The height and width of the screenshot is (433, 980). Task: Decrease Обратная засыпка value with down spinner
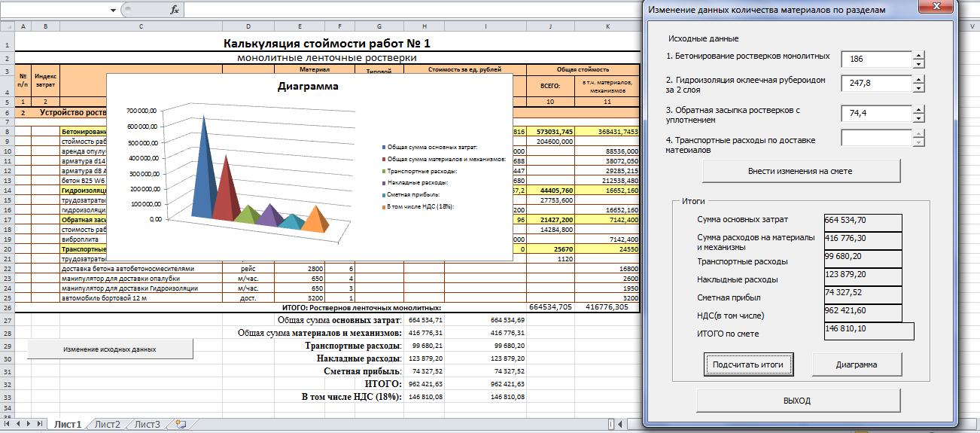click(918, 118)
